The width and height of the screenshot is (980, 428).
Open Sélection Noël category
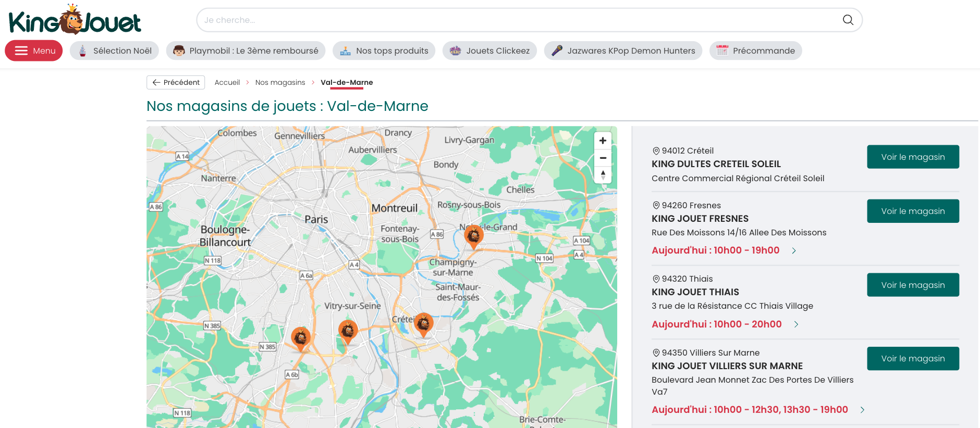click(x=114, y=51)
